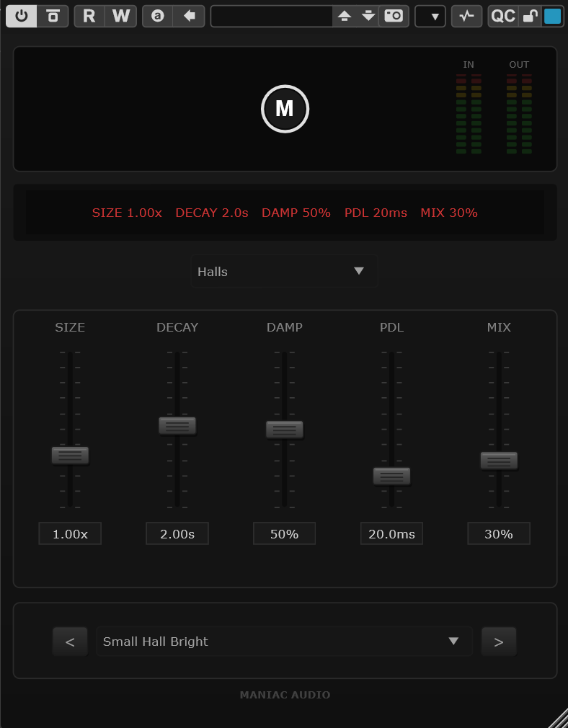The width and height of the screenshot is (568, 728).
Task: Click the PDL slider handle
Action: (x=392, y=476)
